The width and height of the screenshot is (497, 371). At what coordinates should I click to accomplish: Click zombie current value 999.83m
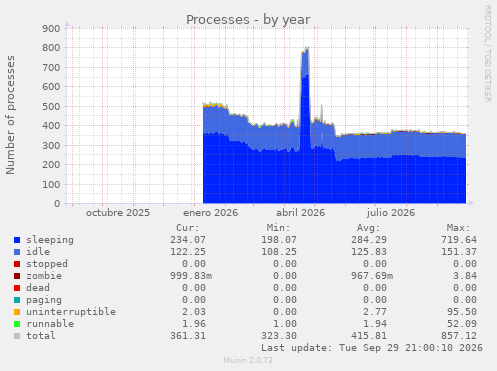(191, 276)
